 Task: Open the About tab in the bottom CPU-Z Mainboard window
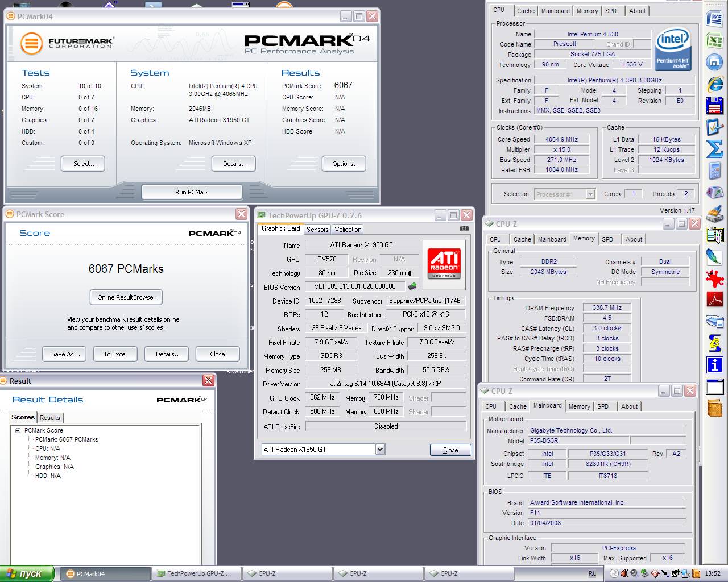click(x=629, y=406)
